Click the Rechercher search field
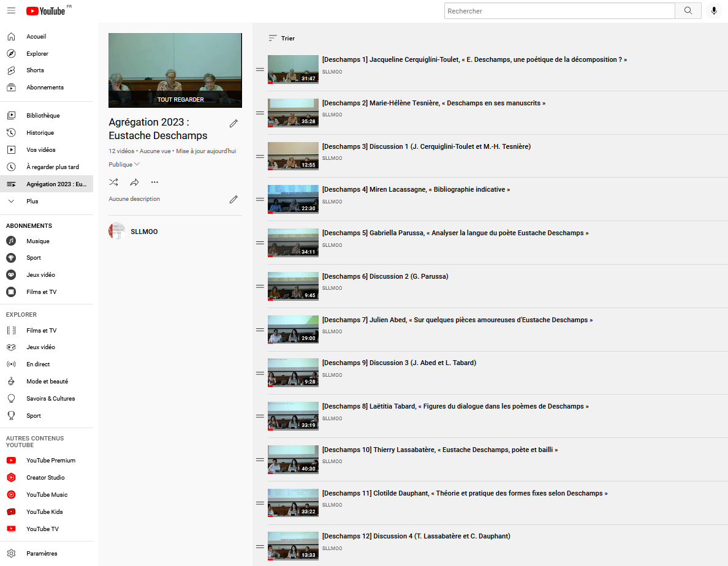This screenshot has height=566, width=728. 559,10
